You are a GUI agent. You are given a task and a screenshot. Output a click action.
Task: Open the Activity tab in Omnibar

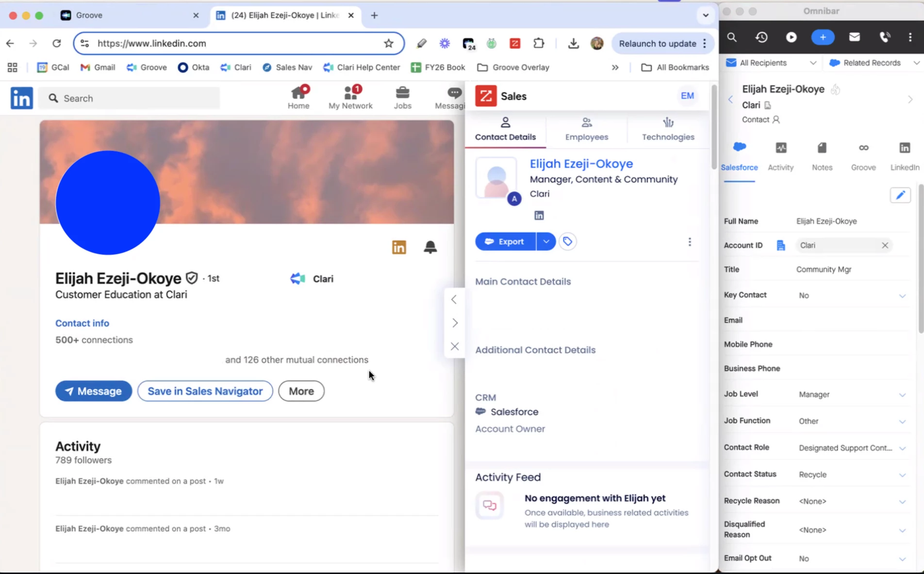[x=780, y=156]
